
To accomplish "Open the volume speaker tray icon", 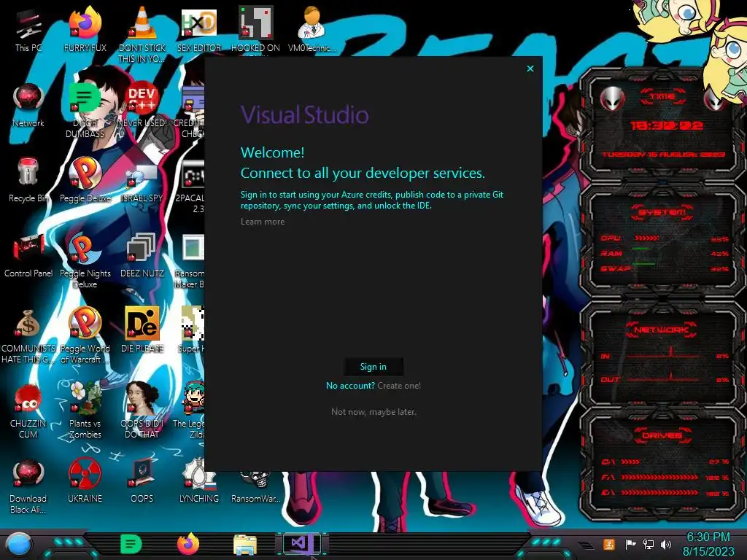I will click(x=666, y=544).
